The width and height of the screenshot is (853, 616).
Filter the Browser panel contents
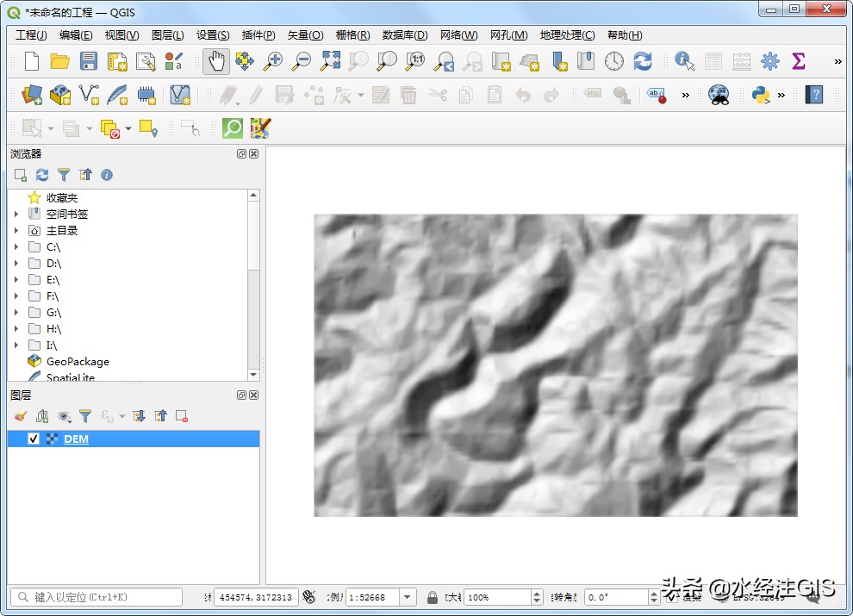point(64,175)
